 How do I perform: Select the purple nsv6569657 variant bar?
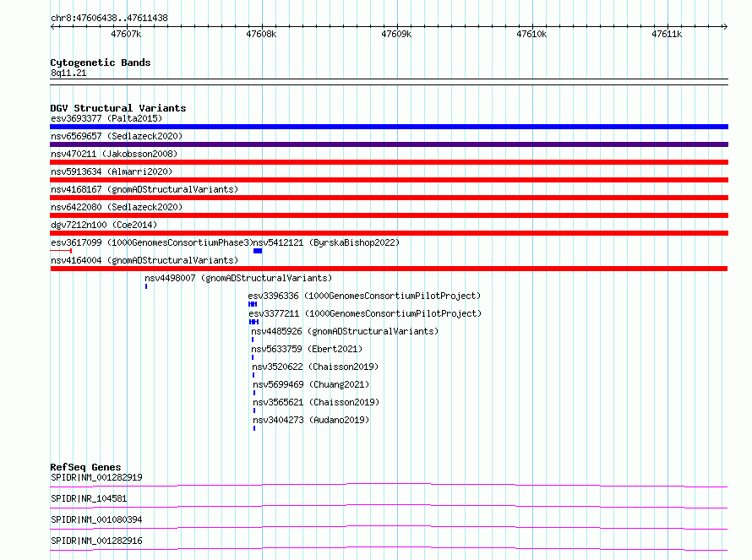tap(389, 144)
